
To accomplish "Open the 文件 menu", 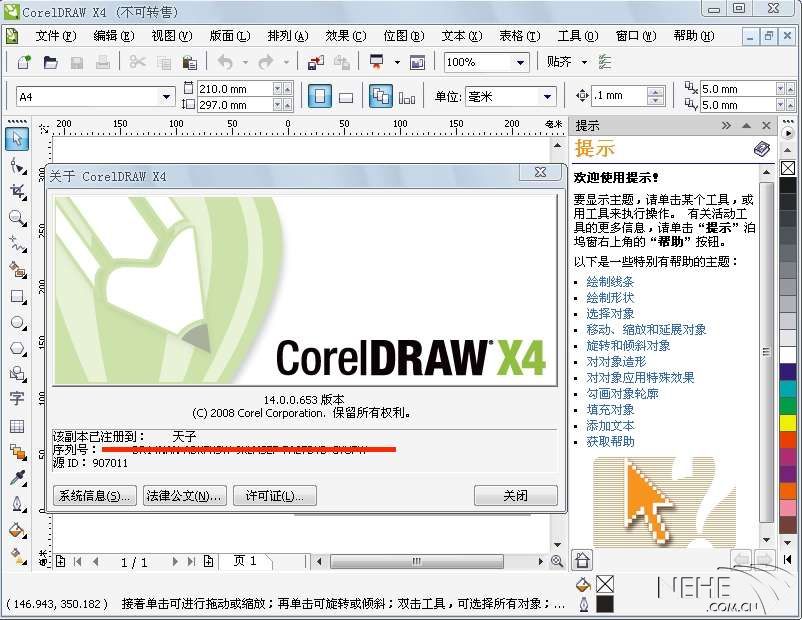I will [x=55, y=36].
